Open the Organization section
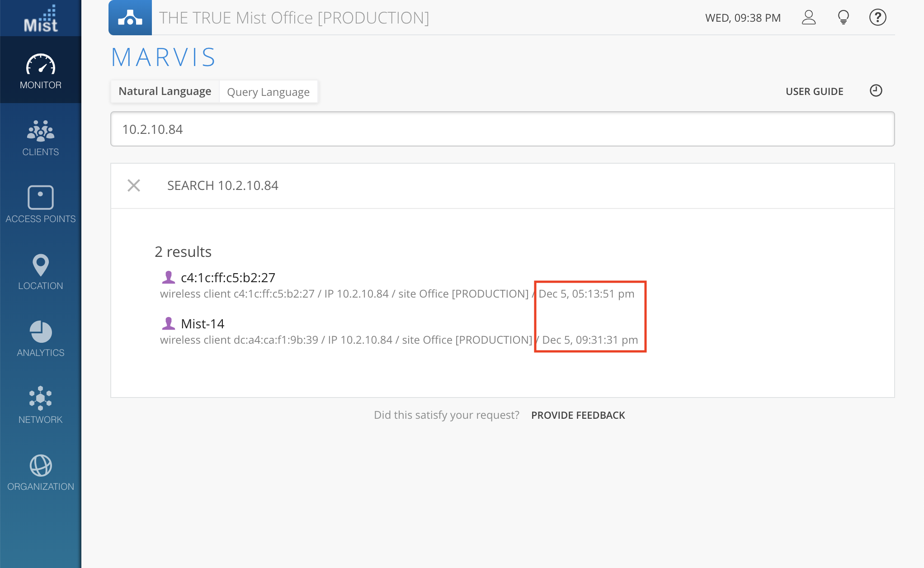 [x=41, y=473]
